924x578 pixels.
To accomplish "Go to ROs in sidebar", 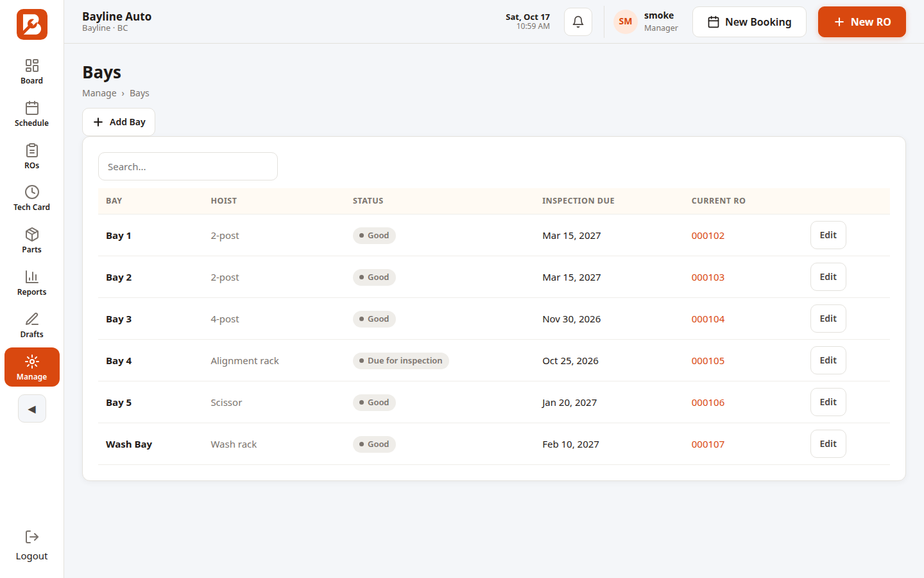I will [32, 156].
